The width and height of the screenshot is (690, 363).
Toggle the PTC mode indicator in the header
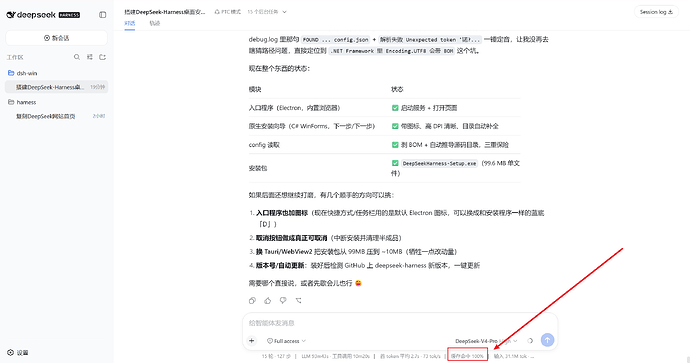pos(228,12)
